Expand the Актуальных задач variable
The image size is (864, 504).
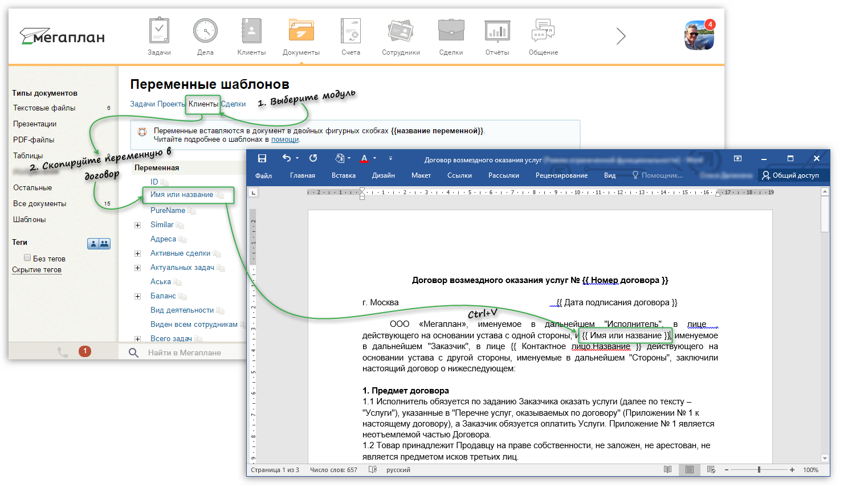tap(137, 268)
